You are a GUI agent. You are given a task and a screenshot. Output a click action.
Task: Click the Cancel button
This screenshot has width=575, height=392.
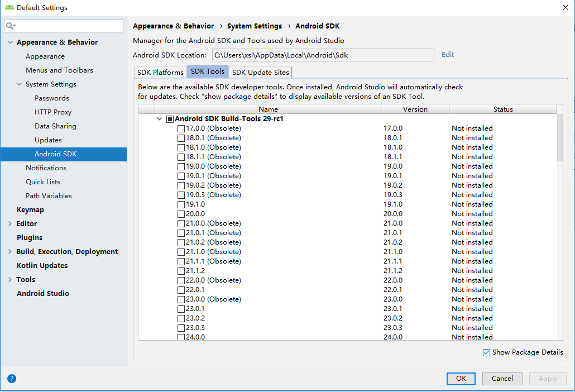502,379
